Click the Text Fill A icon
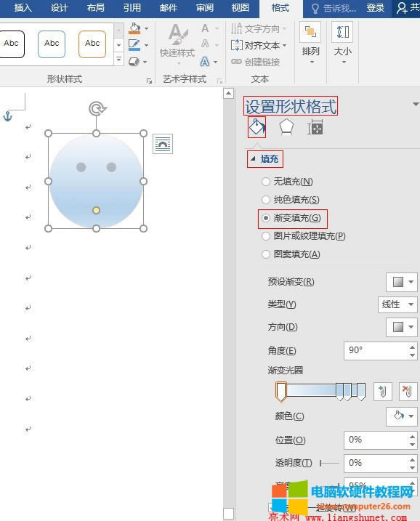 pyautogui.click(x=205, y=28)
